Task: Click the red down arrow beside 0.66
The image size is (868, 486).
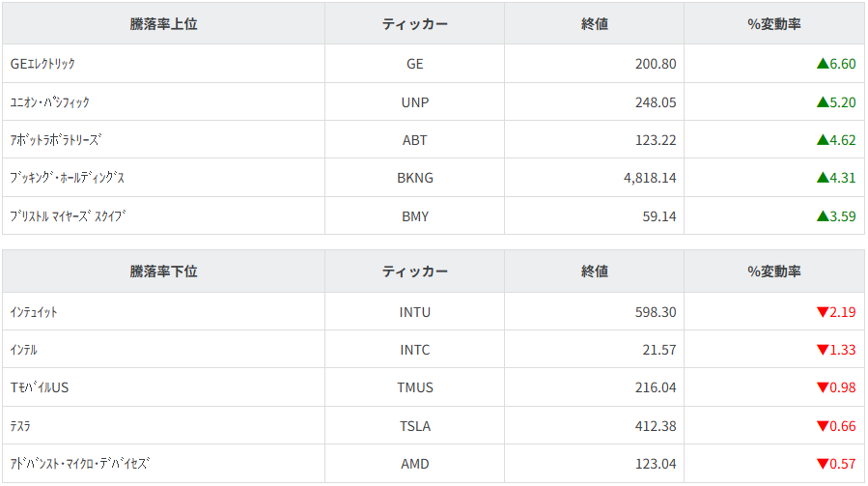Action: coord(822,426)
